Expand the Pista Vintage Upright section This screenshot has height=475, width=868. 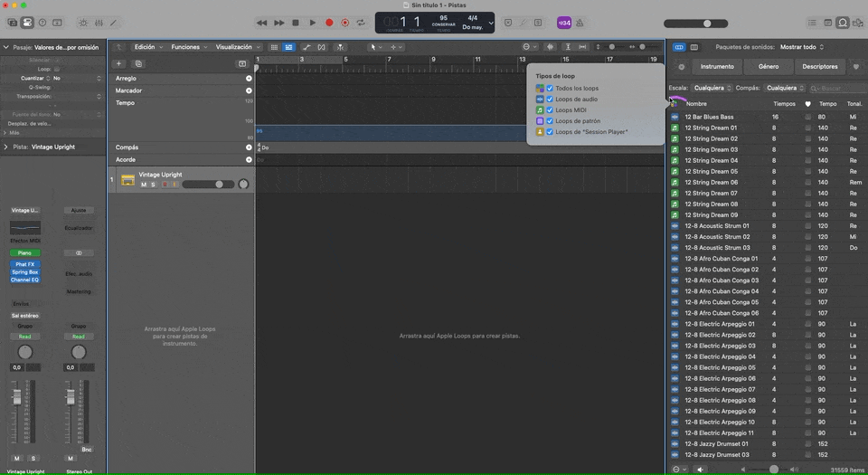pos(6,147)
